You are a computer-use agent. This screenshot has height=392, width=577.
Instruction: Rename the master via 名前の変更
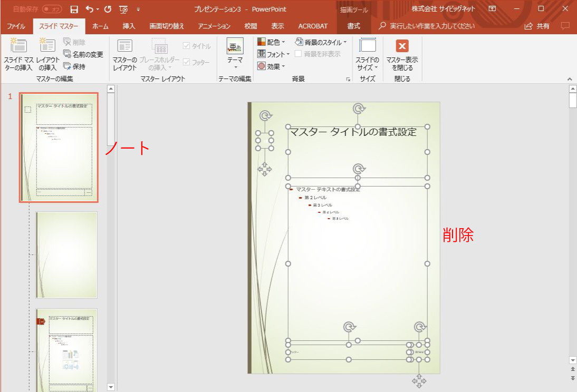click(x=82, y=53)
